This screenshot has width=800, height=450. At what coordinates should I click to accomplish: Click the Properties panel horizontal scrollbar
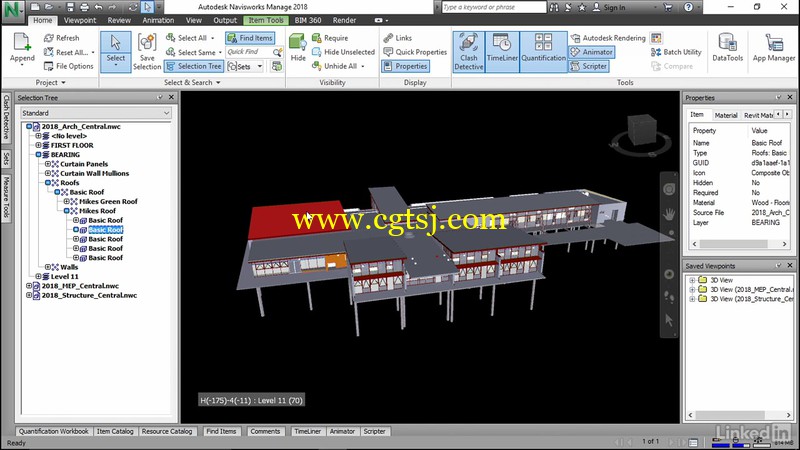click(739, 244)
